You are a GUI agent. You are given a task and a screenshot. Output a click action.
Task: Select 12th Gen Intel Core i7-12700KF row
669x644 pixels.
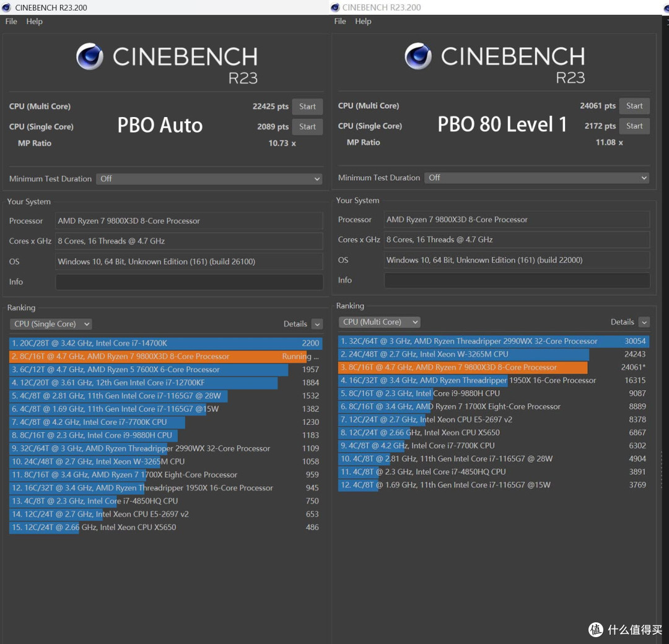(165, 383)
